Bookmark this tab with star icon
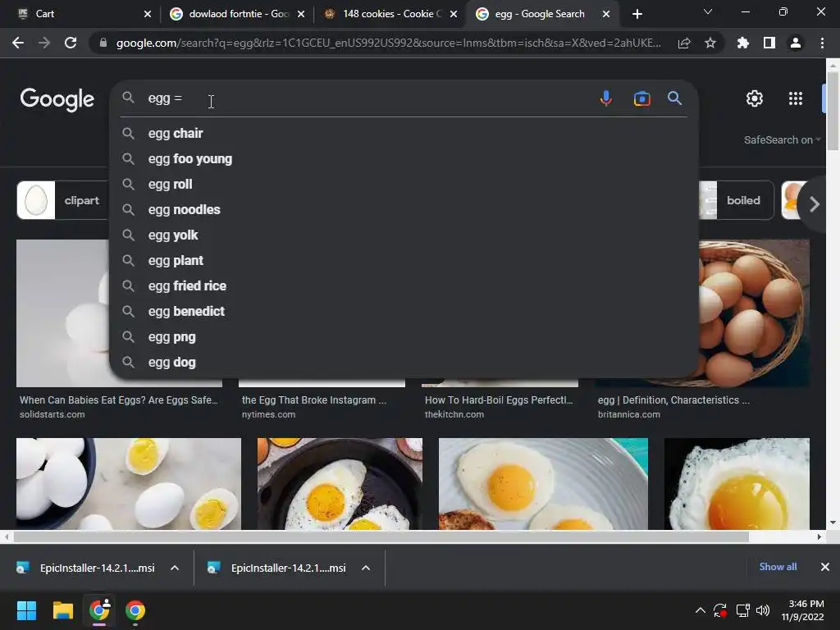Screen dimensions: 840x630 coord(710,43)
